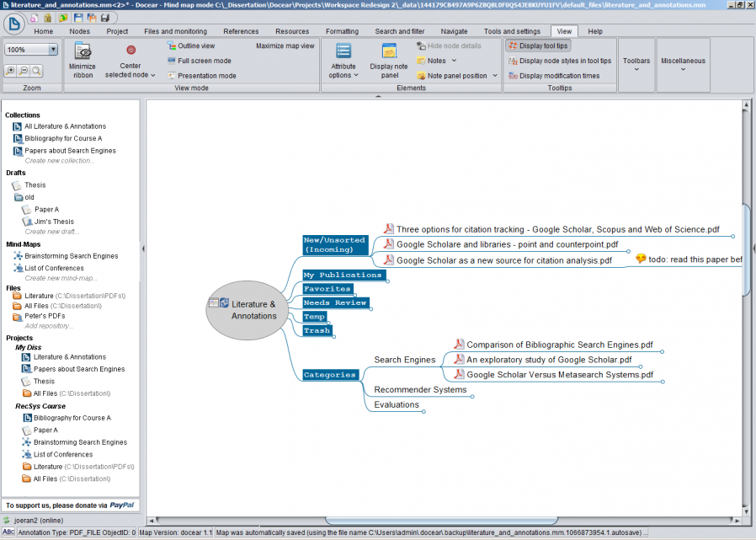Select the My Publications node

pyautogui.click(x=343, y=275)
